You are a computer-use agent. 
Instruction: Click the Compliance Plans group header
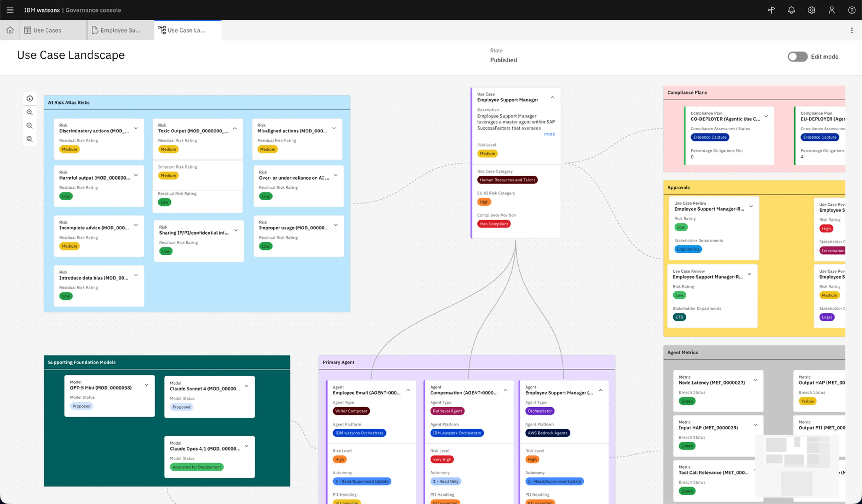point(754,93)
